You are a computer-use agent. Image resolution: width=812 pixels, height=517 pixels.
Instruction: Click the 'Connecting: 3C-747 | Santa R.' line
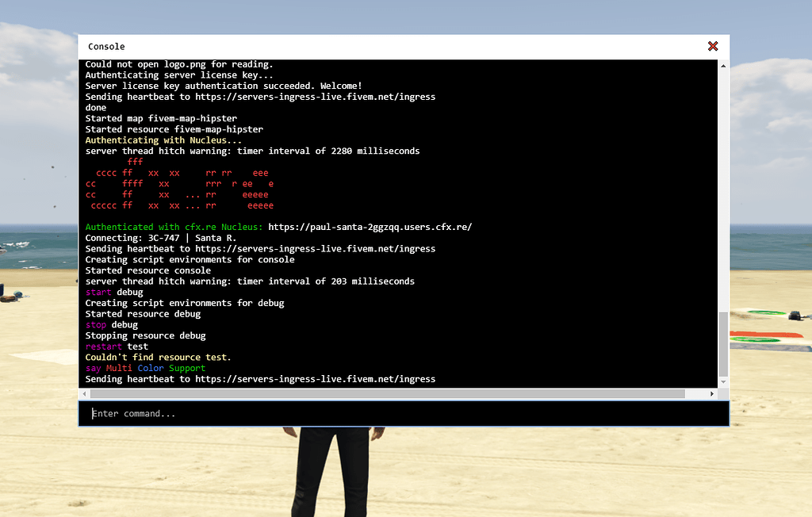click(160, 238)
